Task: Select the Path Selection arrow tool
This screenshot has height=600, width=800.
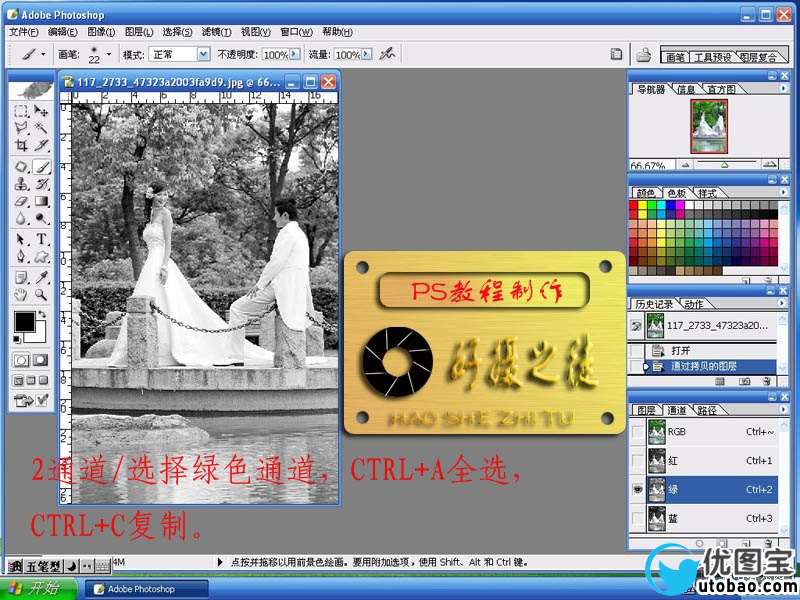Action: [x=21, y=239]
